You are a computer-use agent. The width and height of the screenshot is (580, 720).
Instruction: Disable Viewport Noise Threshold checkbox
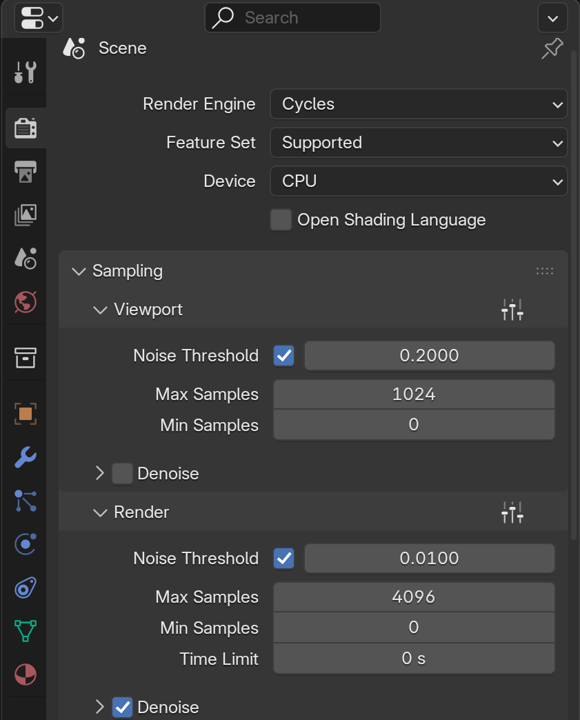284,356
